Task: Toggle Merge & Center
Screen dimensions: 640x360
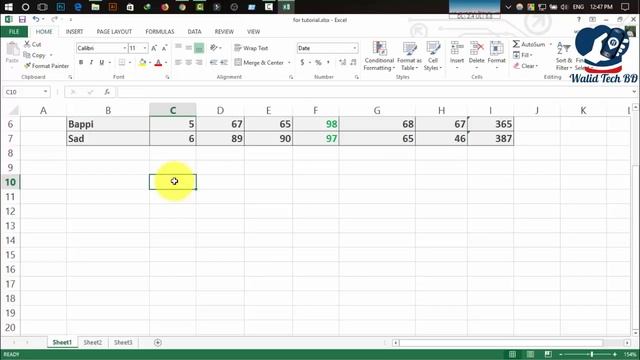Action: [260, 62]
